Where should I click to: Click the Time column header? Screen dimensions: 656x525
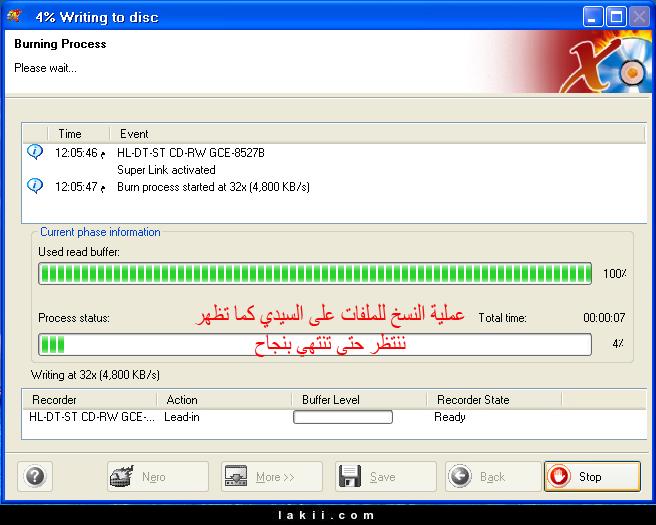[x=78, y=134]
